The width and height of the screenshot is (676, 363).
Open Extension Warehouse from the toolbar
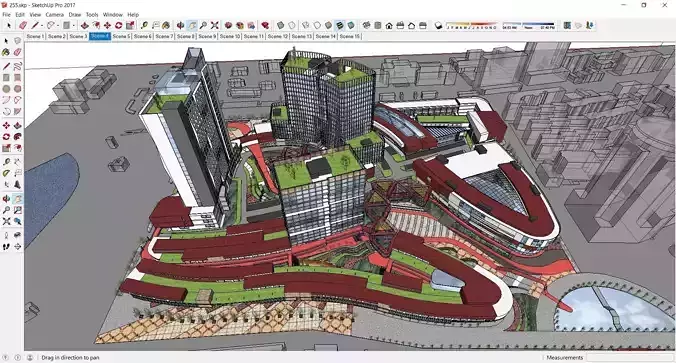coord(240,25)
